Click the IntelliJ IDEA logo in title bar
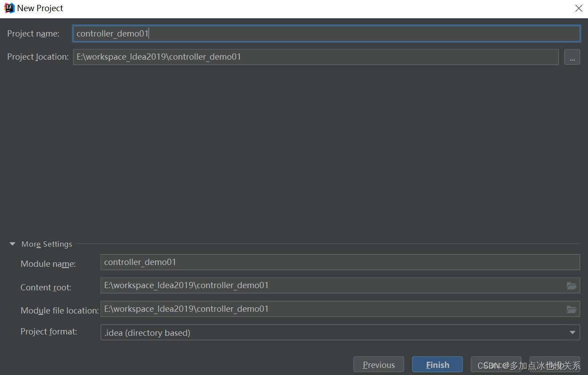 [x=9, y=8]
